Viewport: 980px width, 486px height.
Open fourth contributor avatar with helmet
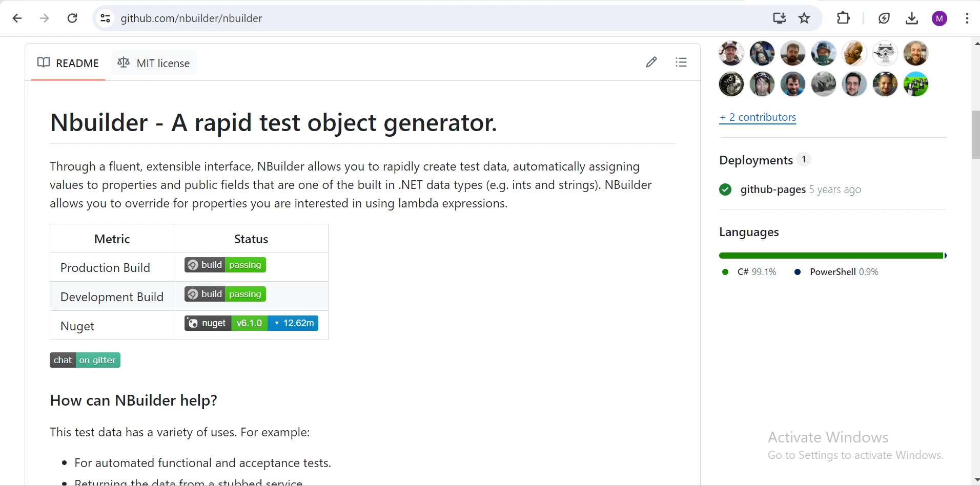coord(824,53)
